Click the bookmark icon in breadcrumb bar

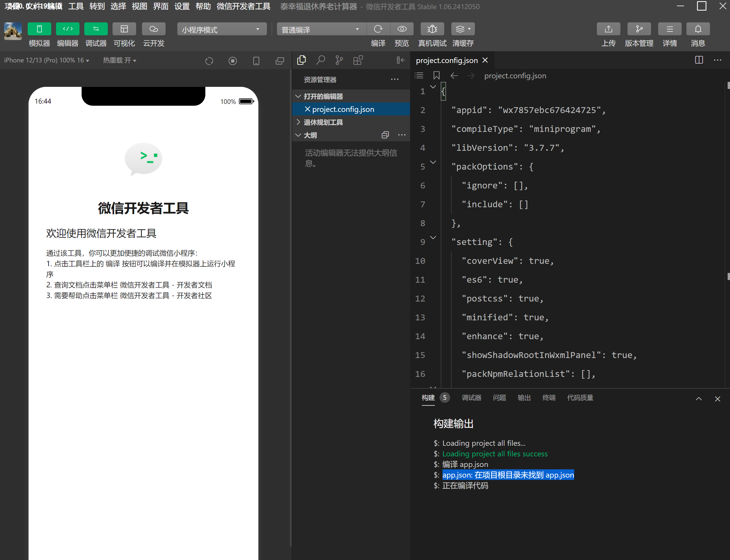point(437,76)
